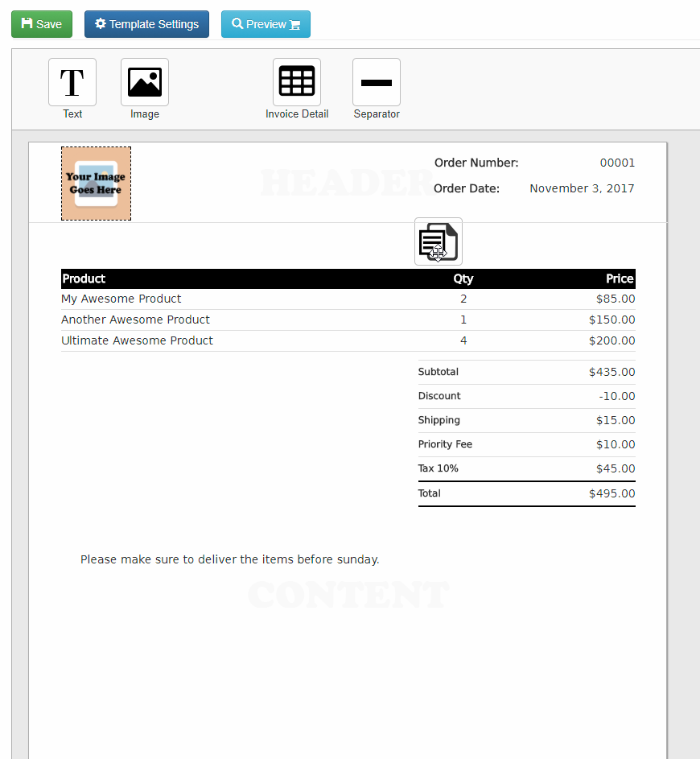Click the Qty column header
Viewport: 700px width, 759px height.
coord(463,278)
